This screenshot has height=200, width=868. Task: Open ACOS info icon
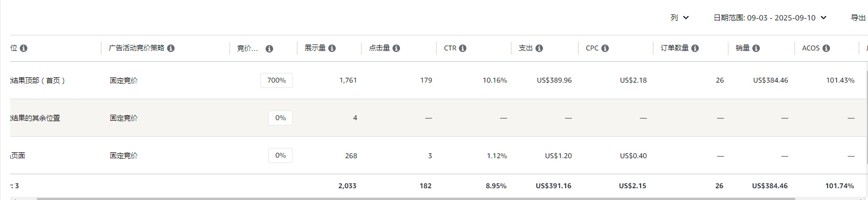pos(826,48)
